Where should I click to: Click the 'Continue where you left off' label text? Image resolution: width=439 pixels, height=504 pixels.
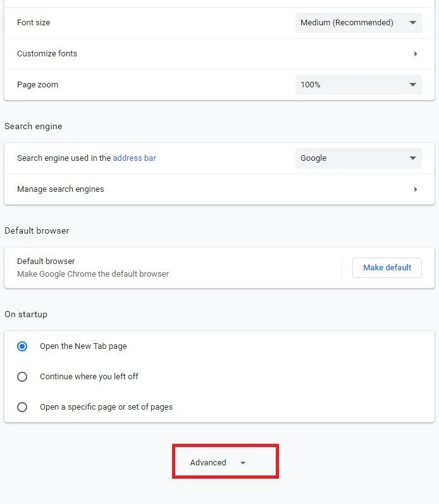(x=89, y=377)
